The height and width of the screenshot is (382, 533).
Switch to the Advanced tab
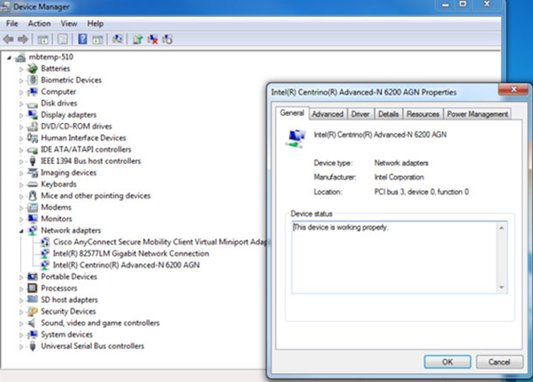tap(328, 114)
